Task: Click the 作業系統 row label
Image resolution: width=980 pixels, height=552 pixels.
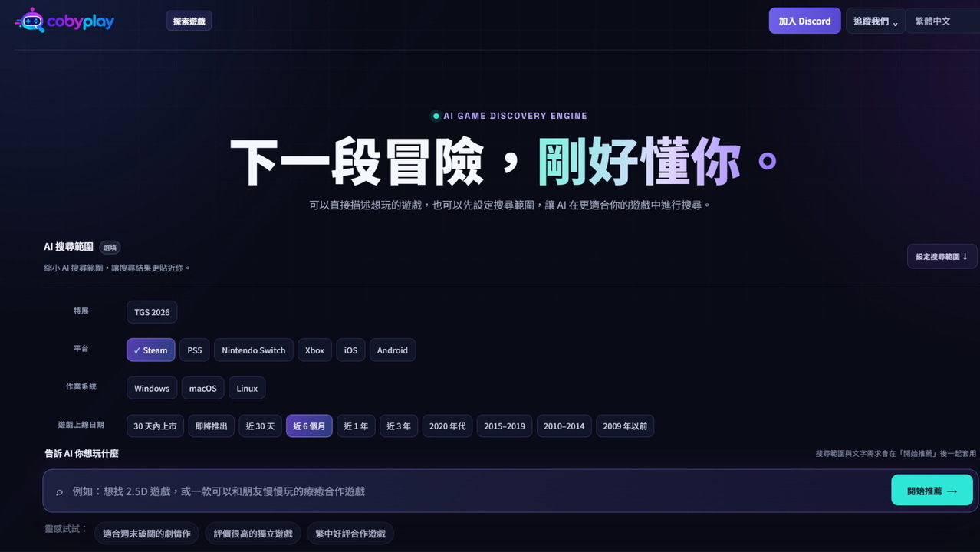Action: click(x=81, y=386)
